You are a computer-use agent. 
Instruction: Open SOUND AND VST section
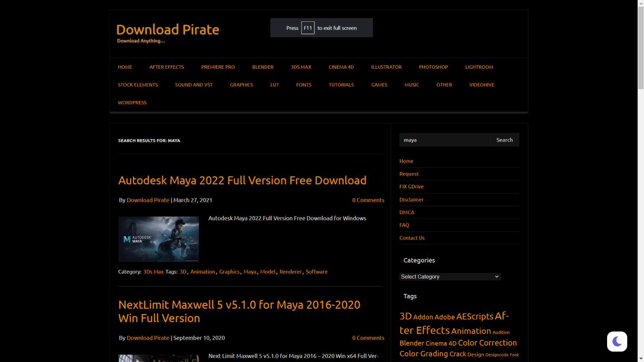click(x=194, y=85)
